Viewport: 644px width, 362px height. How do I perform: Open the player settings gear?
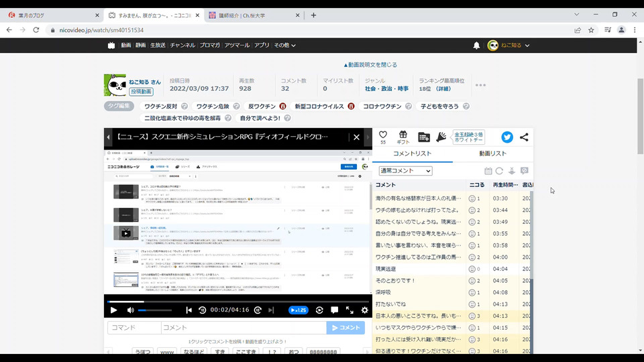pyautogui.click(x=364, y=310)
